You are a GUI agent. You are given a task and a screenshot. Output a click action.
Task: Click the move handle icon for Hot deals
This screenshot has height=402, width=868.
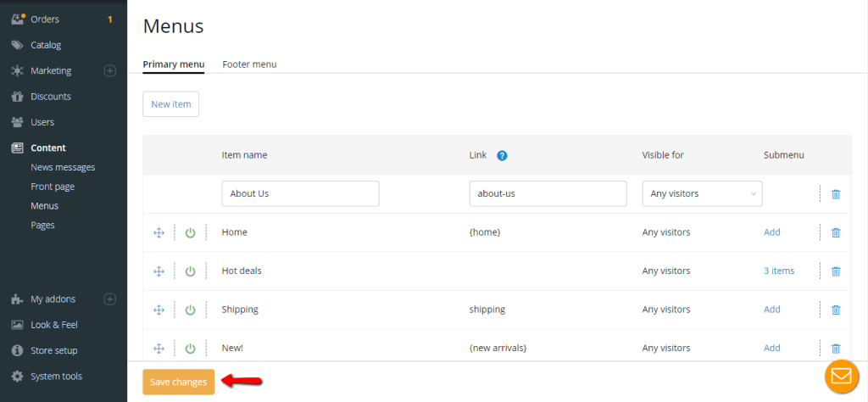(159, 271)
